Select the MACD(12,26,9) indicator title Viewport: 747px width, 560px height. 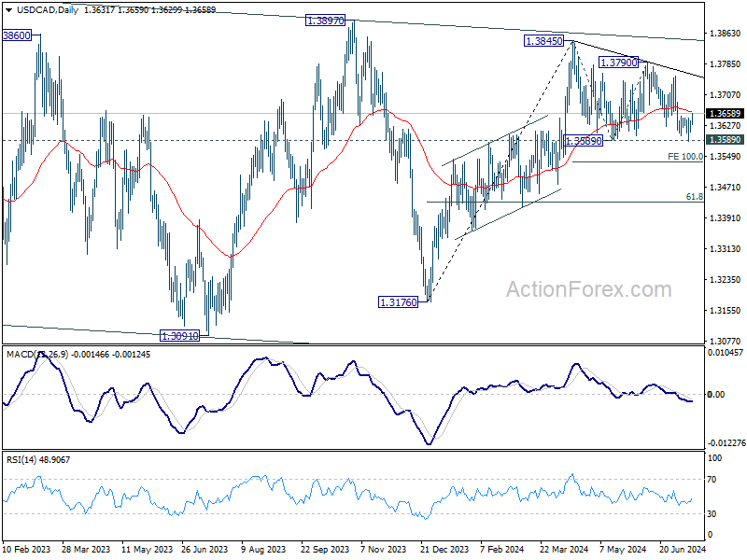click(37, 355)
